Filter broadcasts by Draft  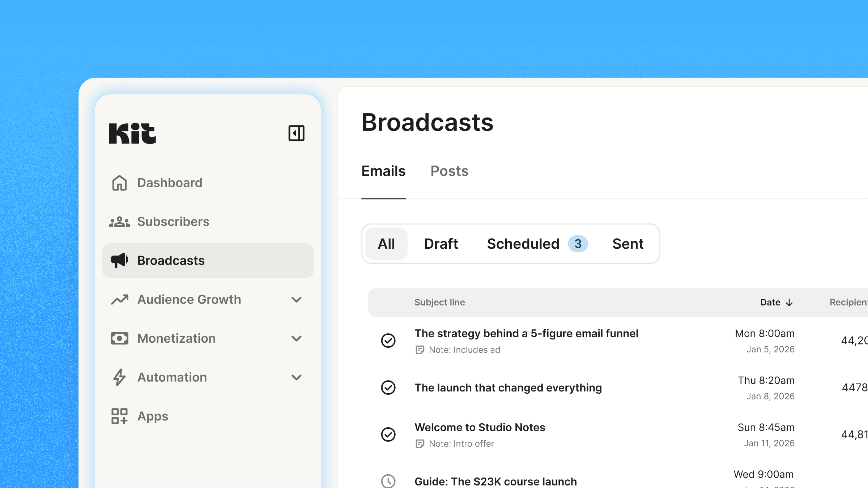441,244
